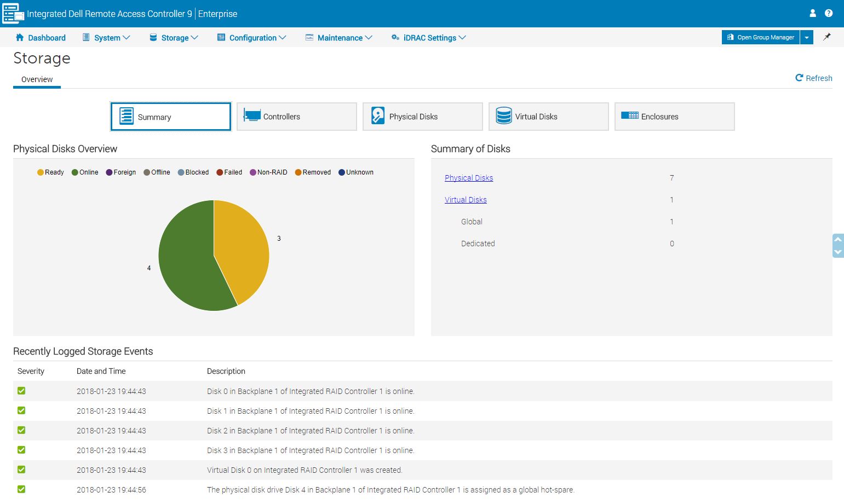Click the scroll-up arrow on right edge
This screenshot has height=504, width=844.
coord(837,240)
